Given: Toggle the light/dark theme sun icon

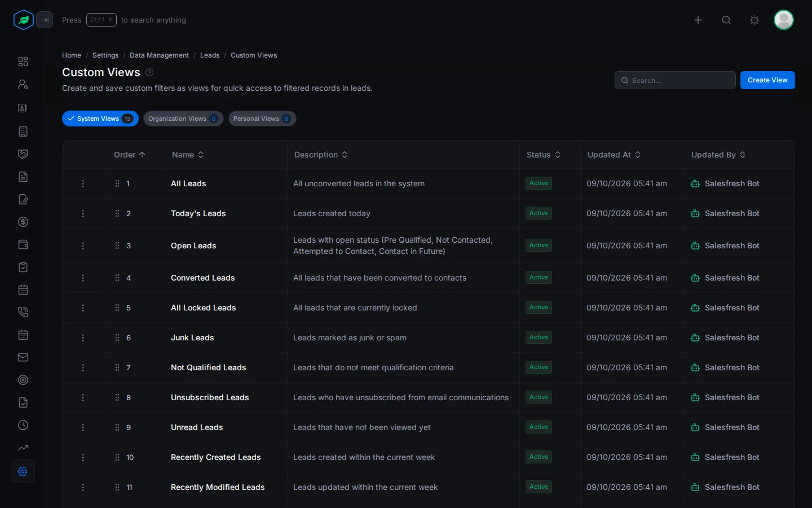Looking at the screenshot, I should (x=754, y=20).
